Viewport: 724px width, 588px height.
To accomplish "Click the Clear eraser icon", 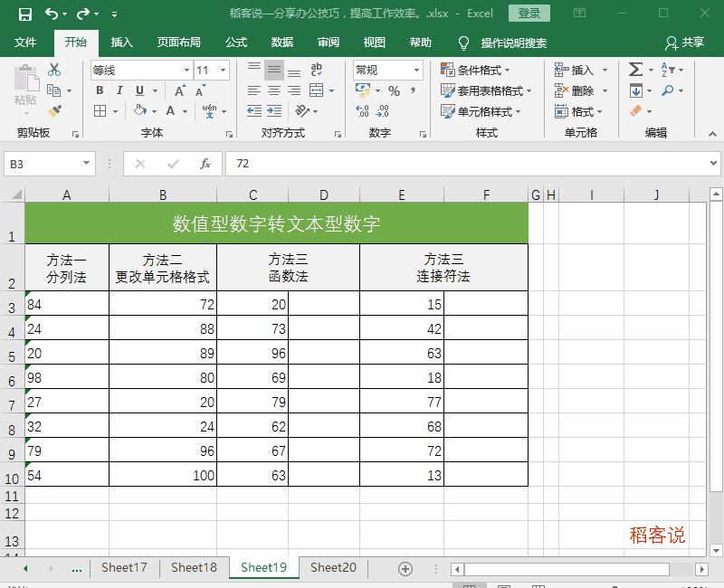I will tap(636, 110).
